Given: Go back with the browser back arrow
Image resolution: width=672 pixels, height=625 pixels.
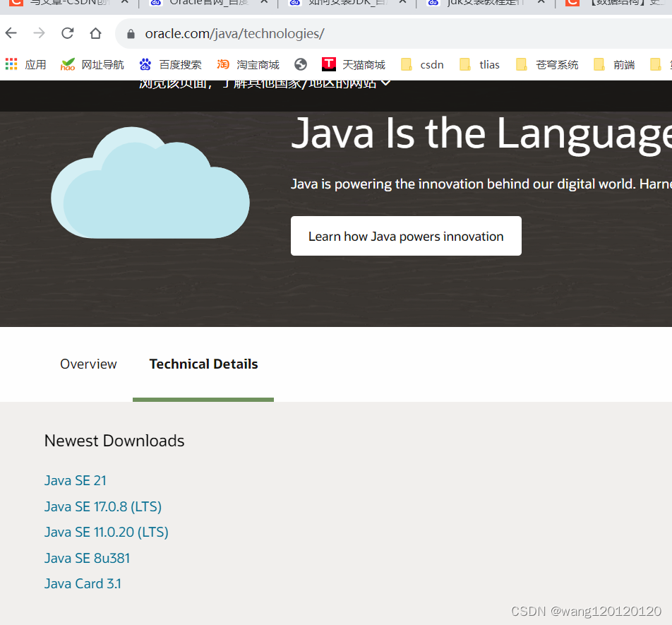Looking at the screenshot, I should coord(11,33).
